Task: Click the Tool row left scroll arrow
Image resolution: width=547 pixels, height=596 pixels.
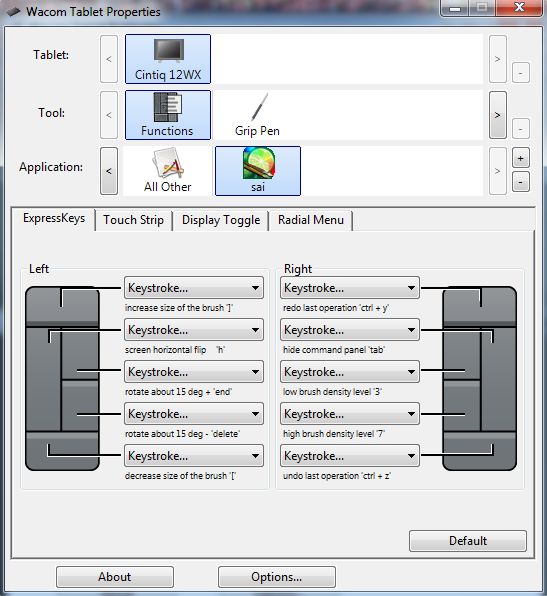Action: point(109,115)
